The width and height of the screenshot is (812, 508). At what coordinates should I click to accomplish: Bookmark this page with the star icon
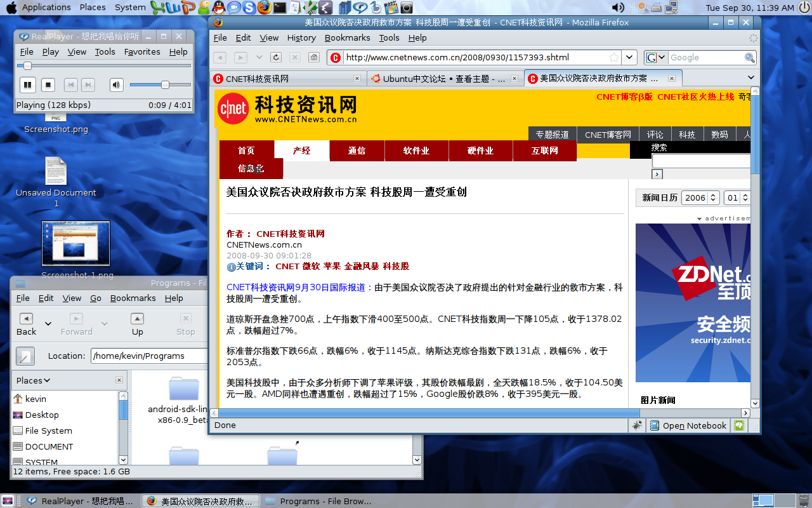click(614, 58)
